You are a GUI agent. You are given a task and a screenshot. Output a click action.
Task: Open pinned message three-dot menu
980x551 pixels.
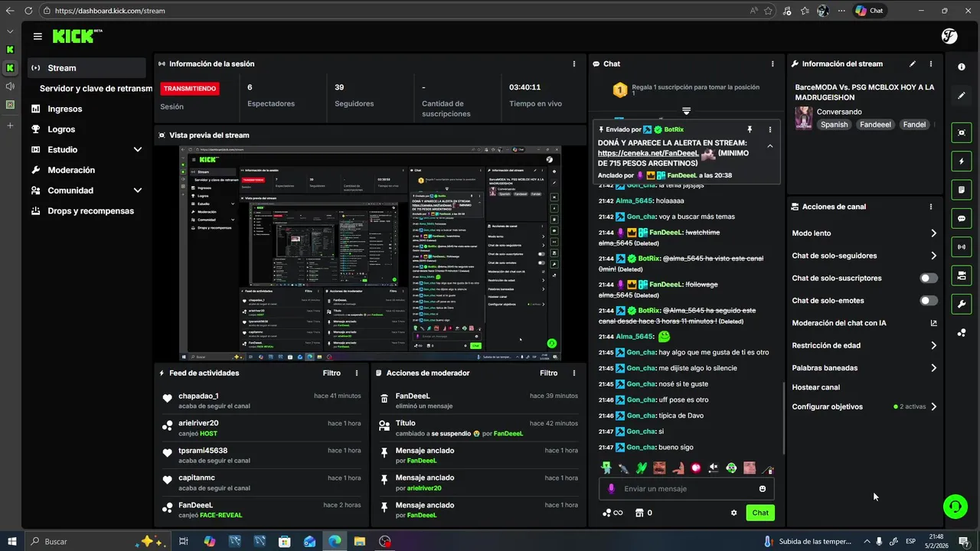[770, 129]
